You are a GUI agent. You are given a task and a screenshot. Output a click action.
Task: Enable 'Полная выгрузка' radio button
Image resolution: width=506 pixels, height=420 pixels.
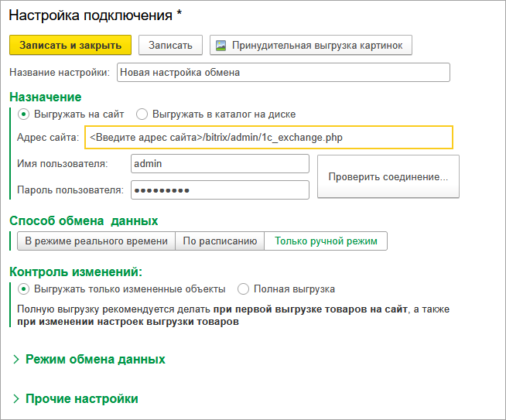244,289
